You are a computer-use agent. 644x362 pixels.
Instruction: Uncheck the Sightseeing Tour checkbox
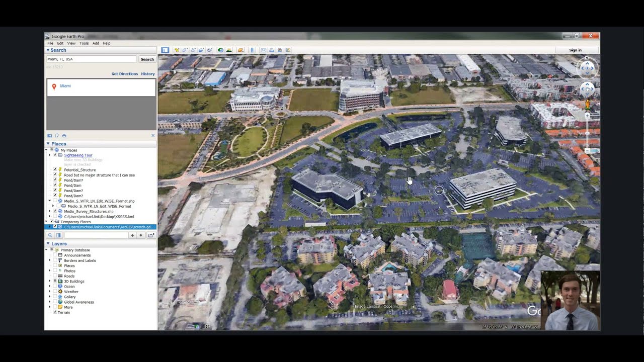click(55, 155)
